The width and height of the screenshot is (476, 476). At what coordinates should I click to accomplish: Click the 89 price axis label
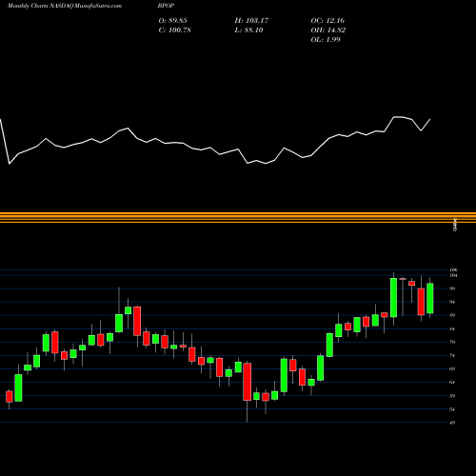(452, 315)
